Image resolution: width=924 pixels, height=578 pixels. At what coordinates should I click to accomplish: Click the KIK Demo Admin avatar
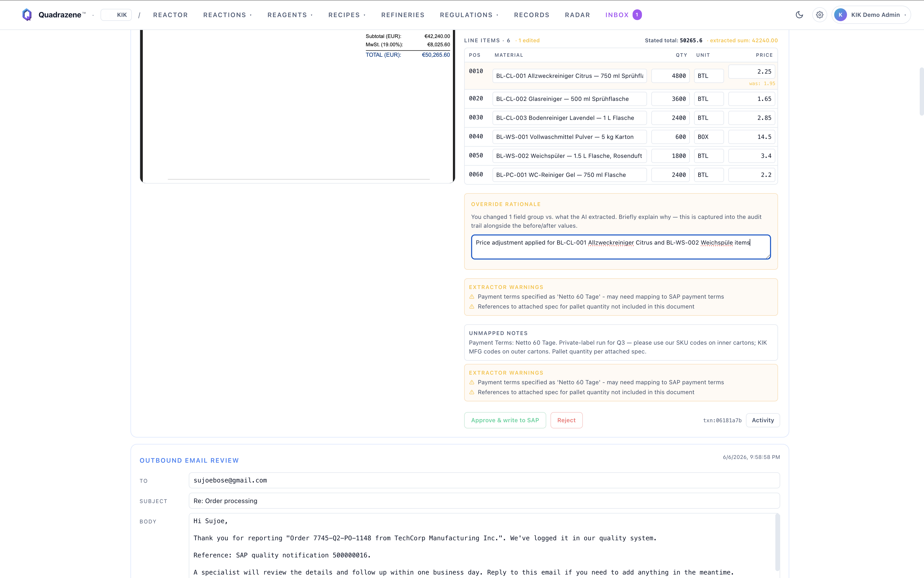coord(840,14)
